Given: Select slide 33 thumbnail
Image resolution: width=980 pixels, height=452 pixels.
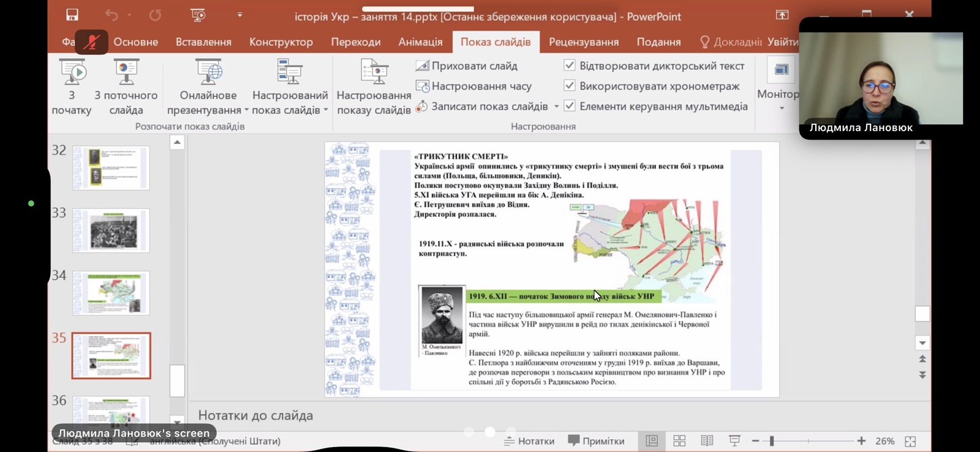Looking at the screenshot, I should (x=111, y=231).
